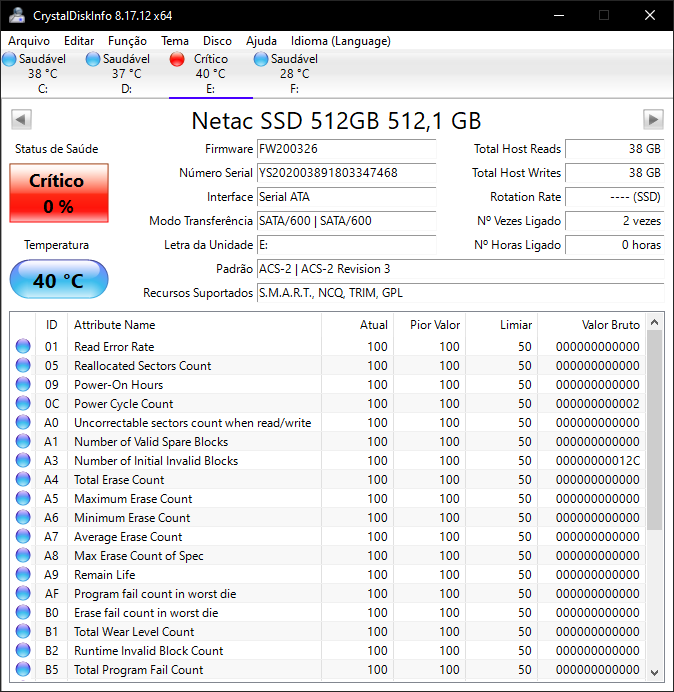Click the Limiar column header
The width and height of the screenshot is (674, 692).
pos(502,325)
